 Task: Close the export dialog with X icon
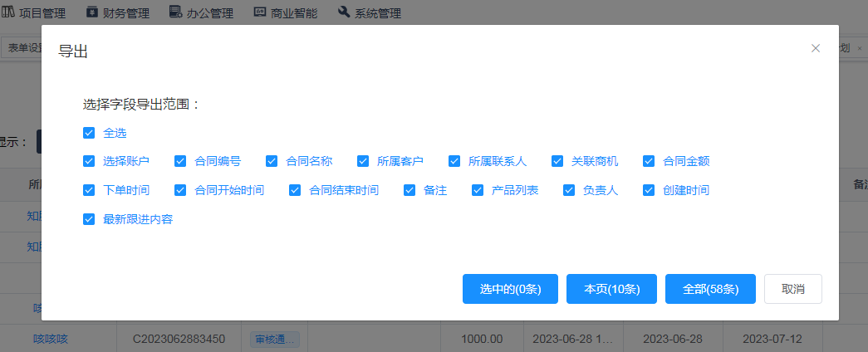pyautogui.click(x=816, y=49)
